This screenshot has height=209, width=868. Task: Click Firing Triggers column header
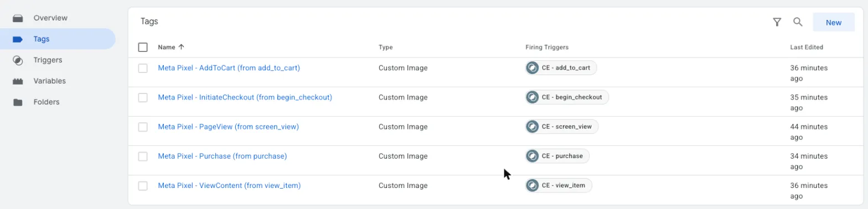tap(547, 48)
